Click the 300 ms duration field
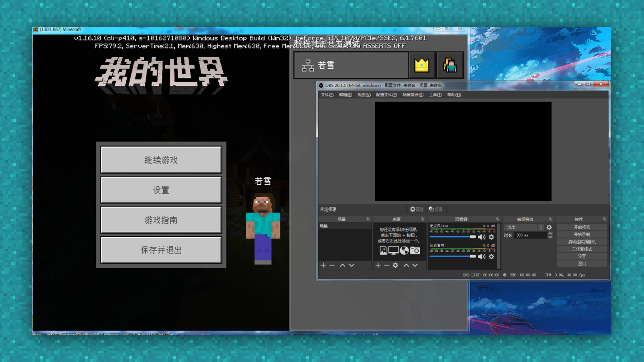 click(530, 235)
